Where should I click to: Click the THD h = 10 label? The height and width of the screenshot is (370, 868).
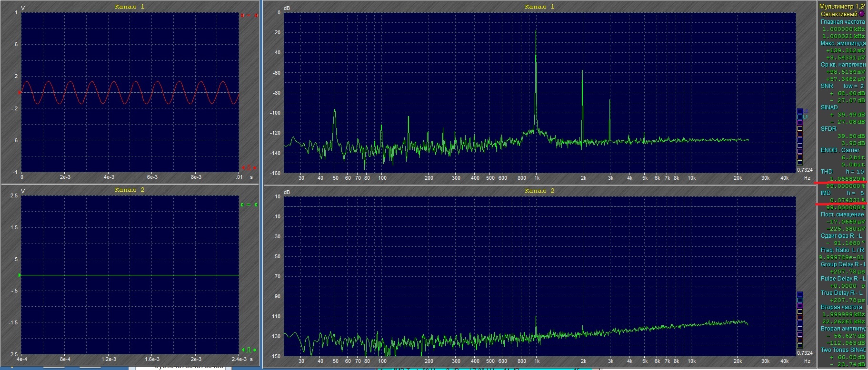842,172
